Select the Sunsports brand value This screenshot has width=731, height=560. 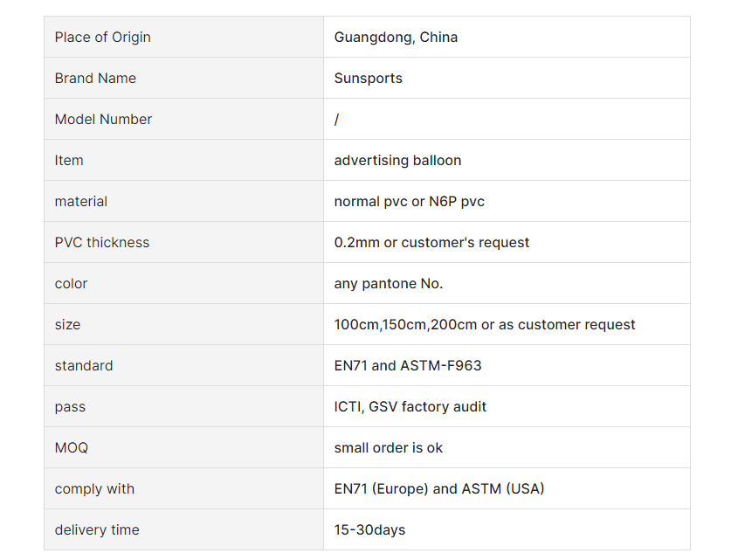[368, 79]
